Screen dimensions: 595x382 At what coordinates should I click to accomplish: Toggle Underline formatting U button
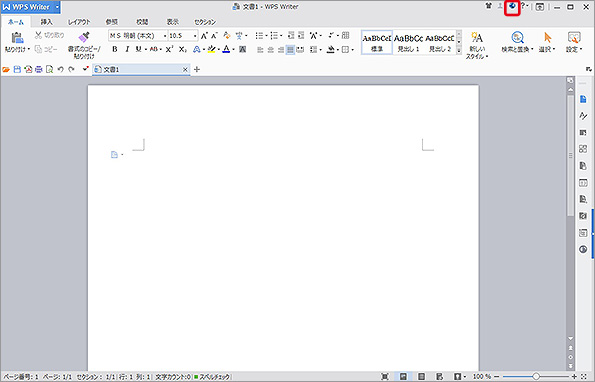click(139, 49)
